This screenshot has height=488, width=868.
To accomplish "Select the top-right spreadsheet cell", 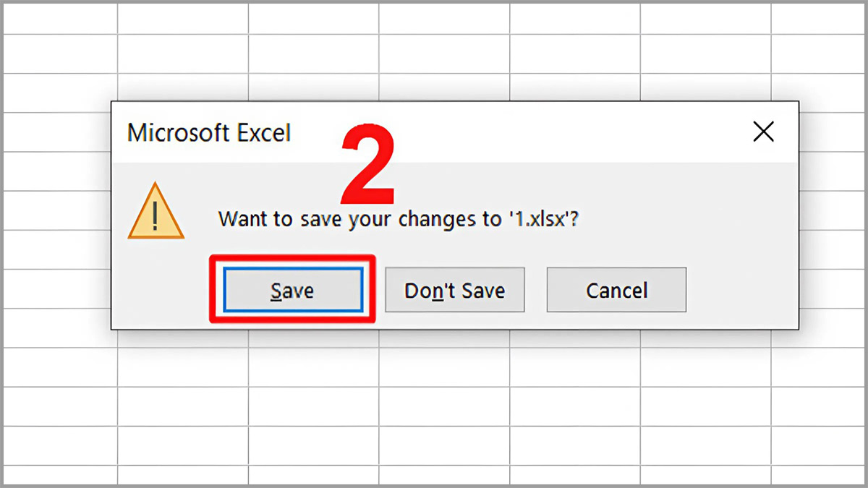I will point(817,19).
